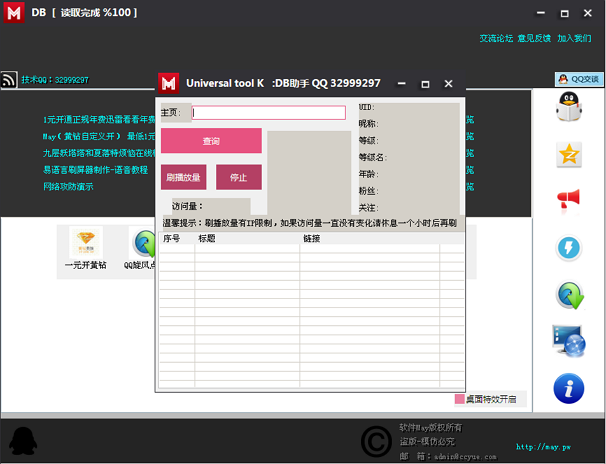Open the 易语言刷屏器制作-语音教程 link
The width and height of the screenshot is (606, 464).
click(95, 170)
